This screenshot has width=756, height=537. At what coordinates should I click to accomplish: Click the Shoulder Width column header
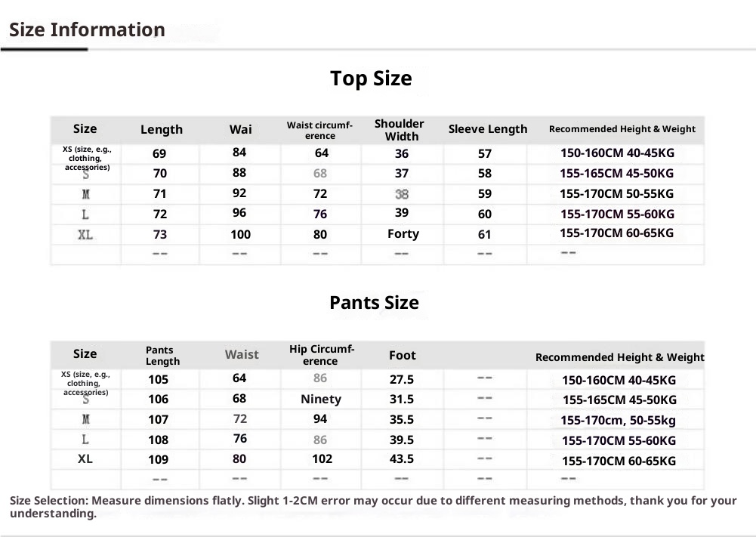click(400, 130)
